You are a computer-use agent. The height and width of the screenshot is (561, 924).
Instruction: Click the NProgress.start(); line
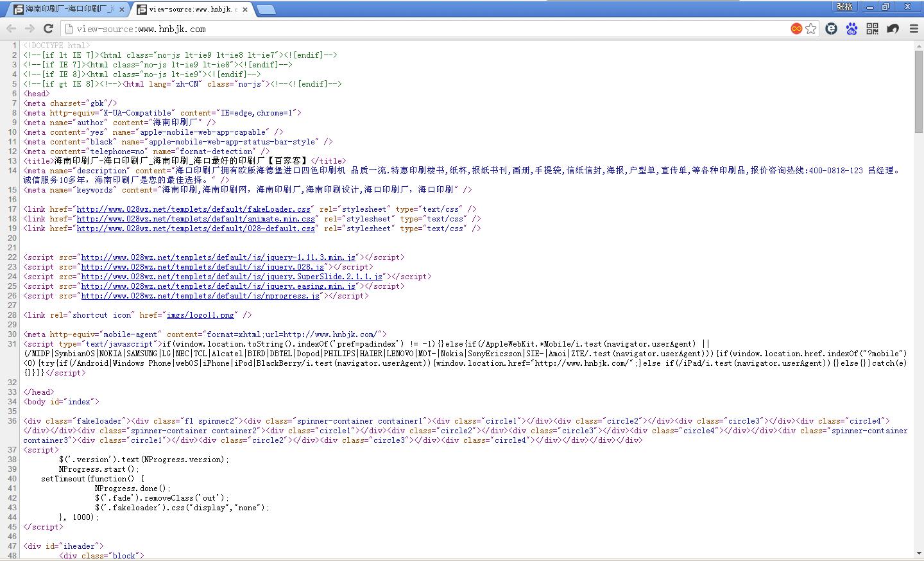[x=99, y=469]
